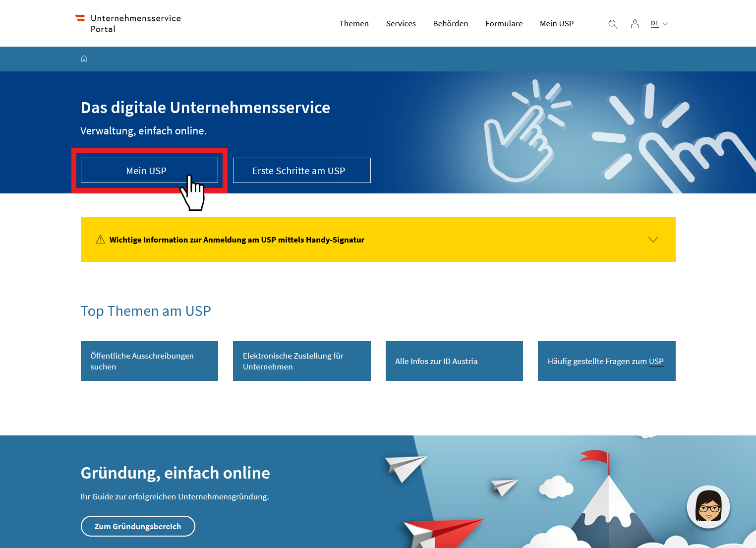Click the Wichtige Information zur Anmeldung text
756x548 pixels.
[237, 240]
